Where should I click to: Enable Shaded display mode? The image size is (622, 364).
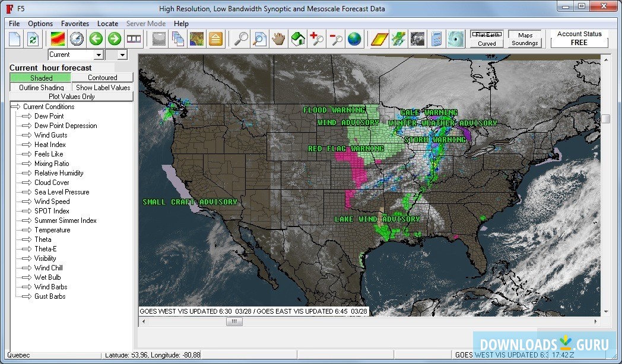click(40, 78)
